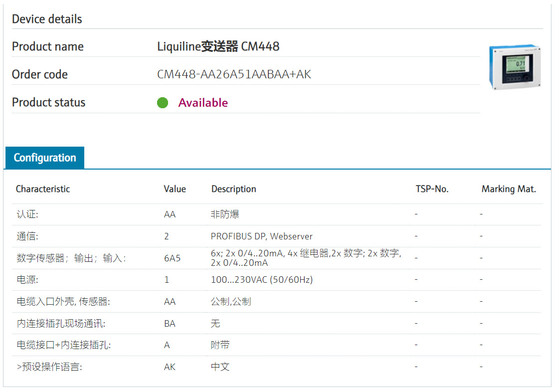Click the Liquiline CM448 product name
The image size is (554, 392).
218,47
